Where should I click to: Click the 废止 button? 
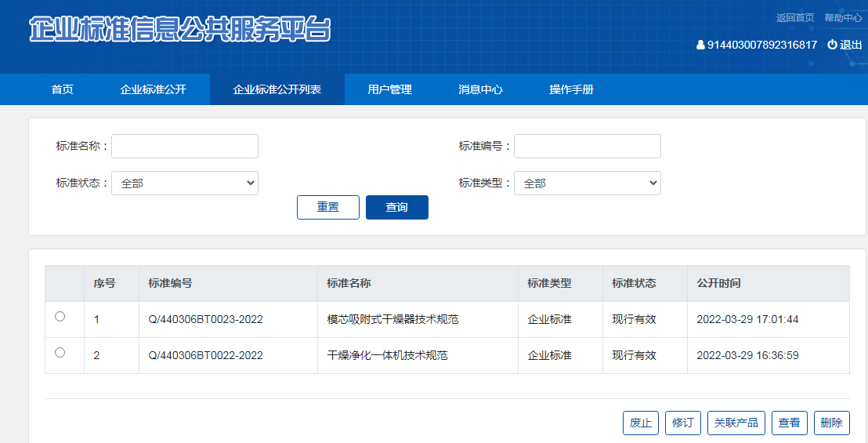pos(641,423)
